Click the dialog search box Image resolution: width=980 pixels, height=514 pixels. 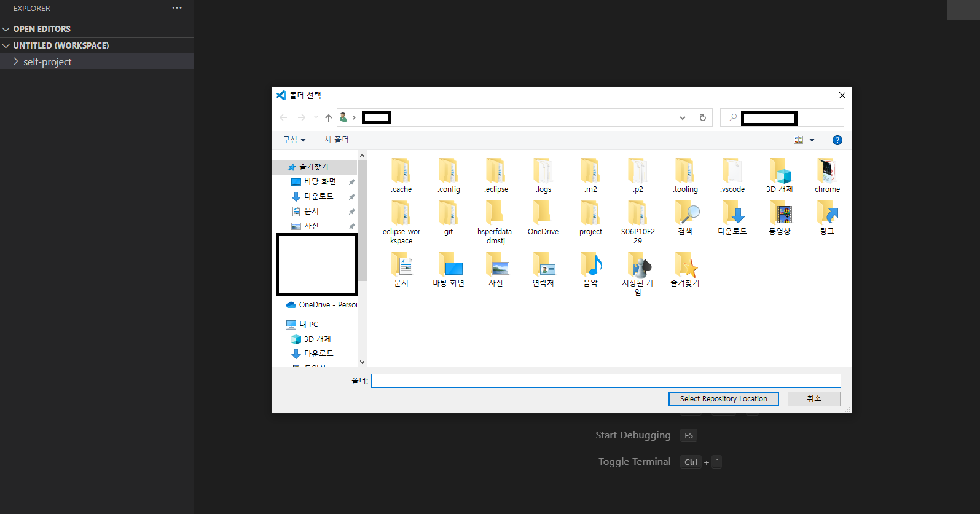click(x=782, y=117)
